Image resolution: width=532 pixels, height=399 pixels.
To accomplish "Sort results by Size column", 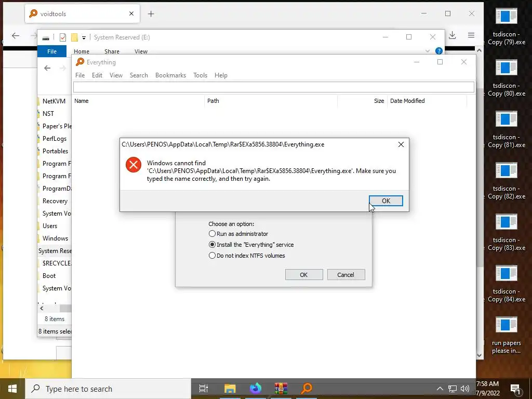I will pos(362,101).
